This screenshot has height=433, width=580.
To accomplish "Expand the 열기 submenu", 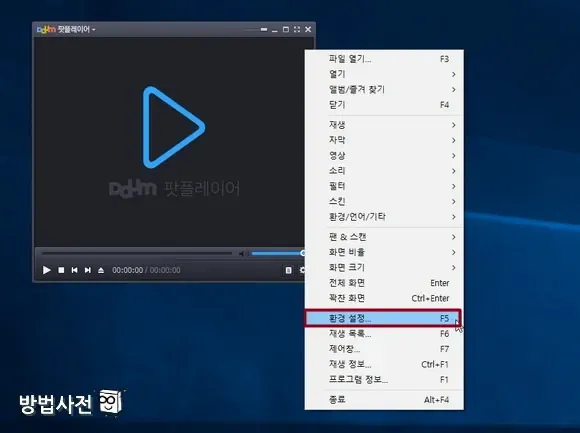I will pos(384,74).
